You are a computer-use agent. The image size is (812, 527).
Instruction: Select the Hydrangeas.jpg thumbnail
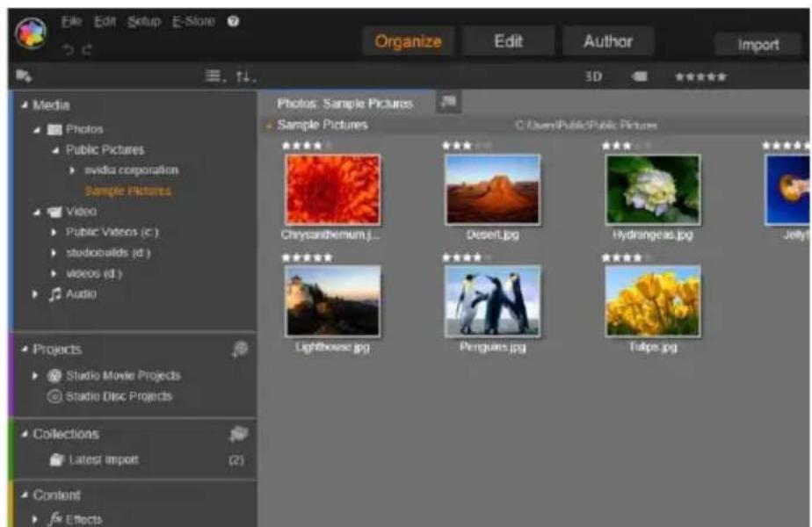click(x=653, y=190)
